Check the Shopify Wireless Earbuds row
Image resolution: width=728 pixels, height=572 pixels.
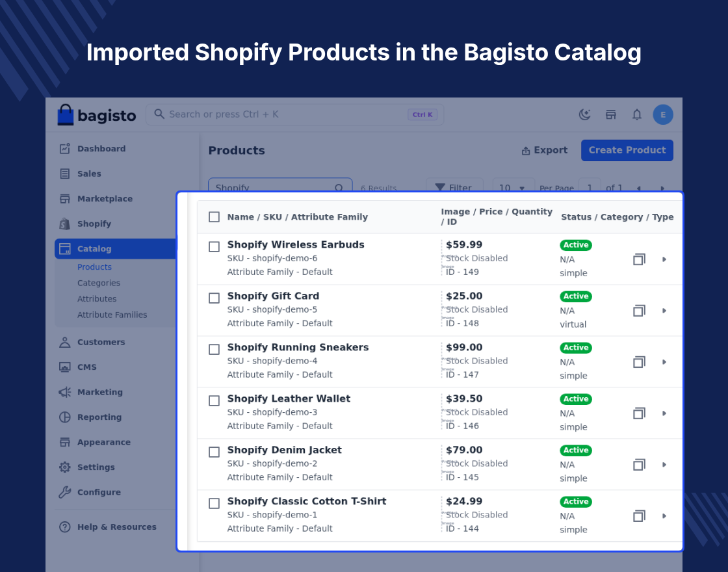pyautogui.click(x=214, y=246)
